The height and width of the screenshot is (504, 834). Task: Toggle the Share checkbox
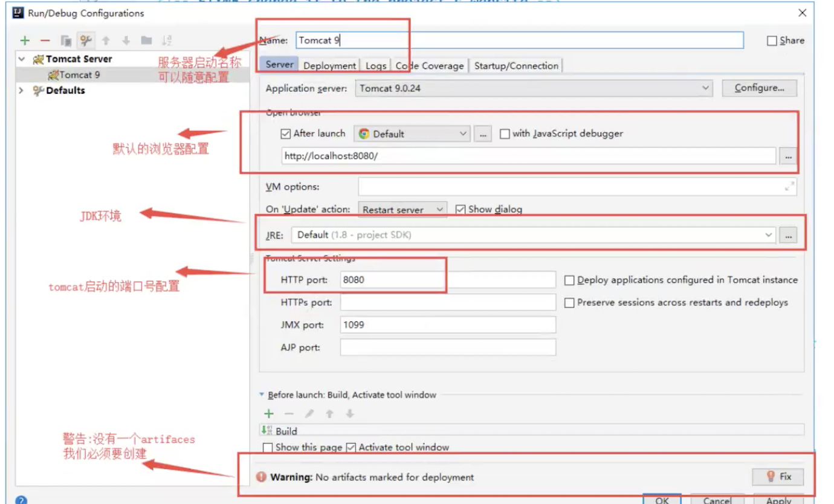tap(772, 40)
